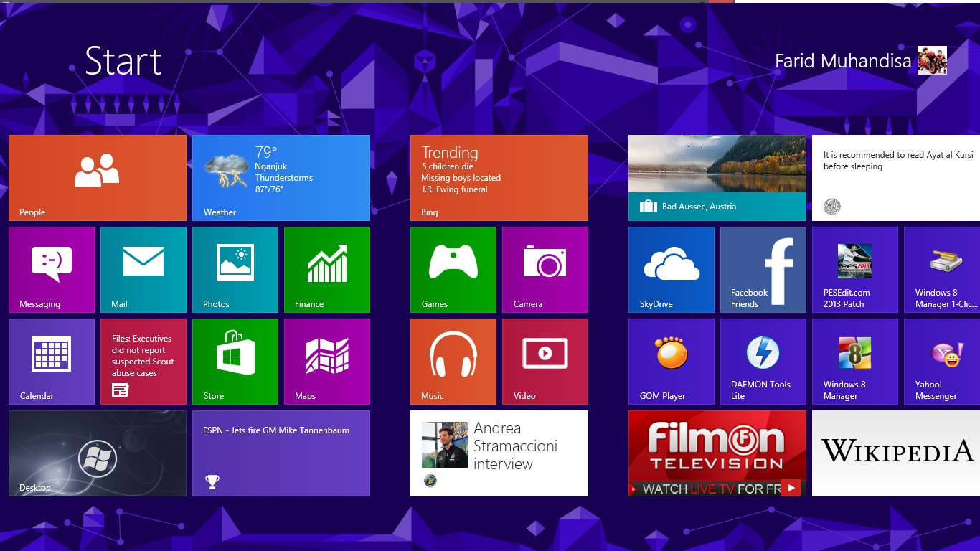Open the Wikipedia tile
980x551 pixels.
[x=895, y=453]
